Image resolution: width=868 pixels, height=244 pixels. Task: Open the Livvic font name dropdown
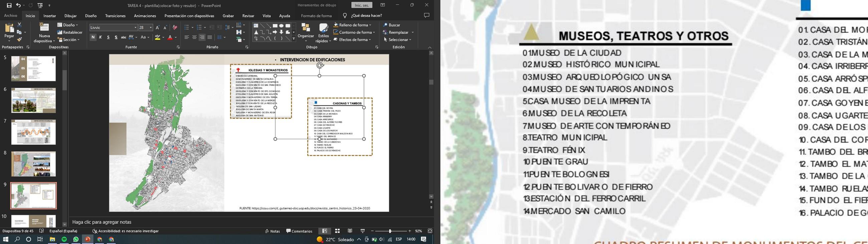(x=136, y=28)
